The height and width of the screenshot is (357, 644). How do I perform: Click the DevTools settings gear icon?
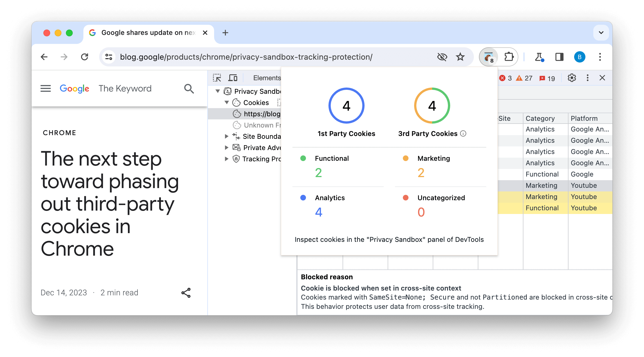coord(571,78)
